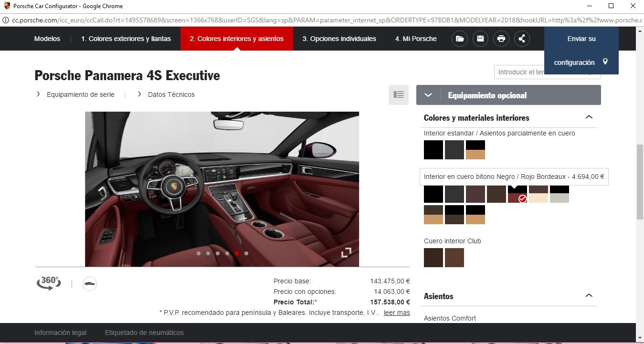Select black and tan swatch under Interior estandar

pos(475,150)
